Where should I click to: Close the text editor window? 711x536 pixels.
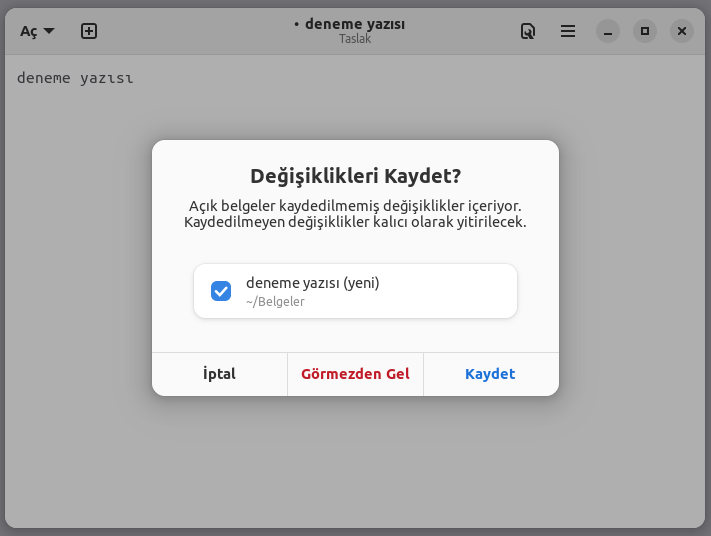click(682, 31)
